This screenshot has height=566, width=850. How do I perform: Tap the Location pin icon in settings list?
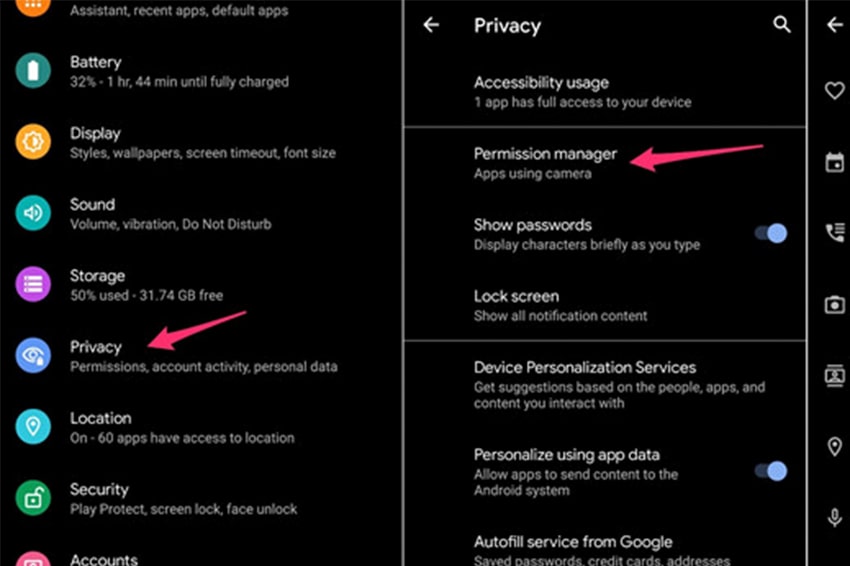33,427
